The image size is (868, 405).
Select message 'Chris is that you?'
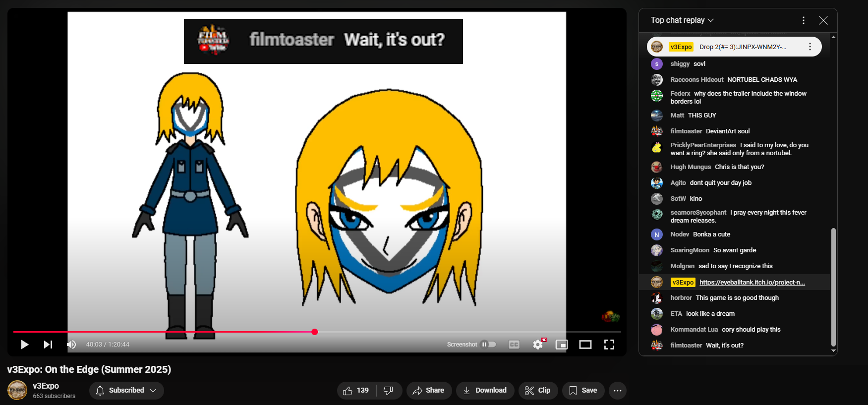pyautogui.click(x=740, y=167)
